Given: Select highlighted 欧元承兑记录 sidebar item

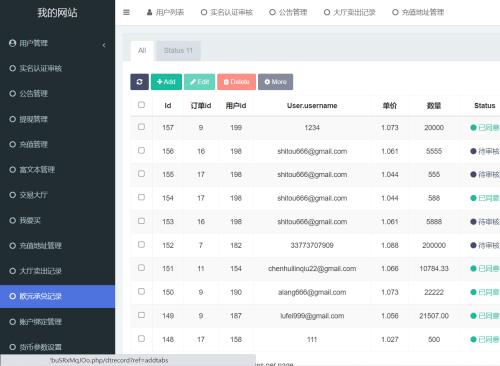Looking at the screenshot, I should [x=57, y=296].
